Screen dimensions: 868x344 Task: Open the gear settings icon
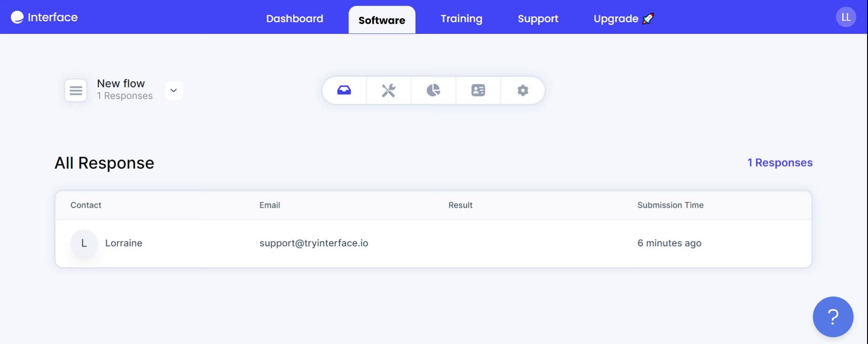(x=523, y=90)
